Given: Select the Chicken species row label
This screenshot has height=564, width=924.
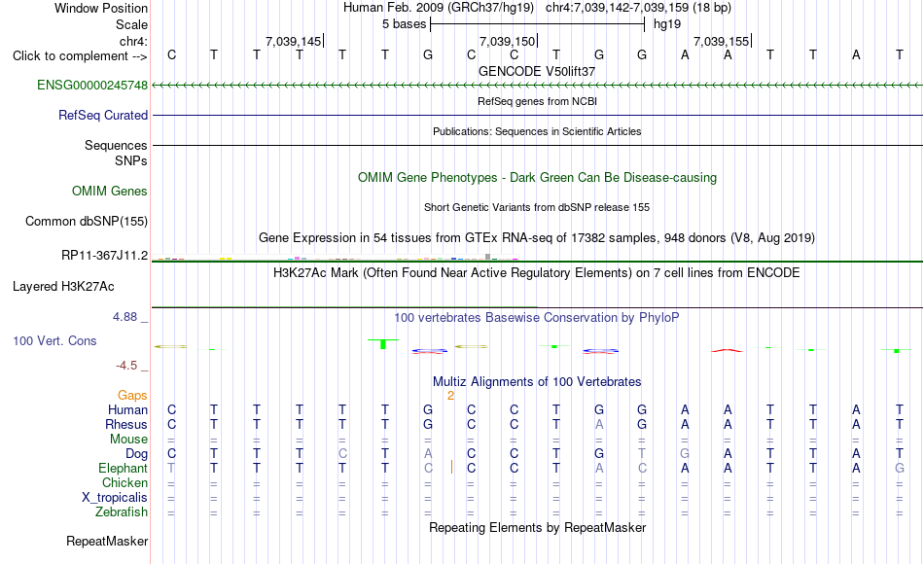Looking at the screenshot, I should pyautogui.click(x=124, y=483).
